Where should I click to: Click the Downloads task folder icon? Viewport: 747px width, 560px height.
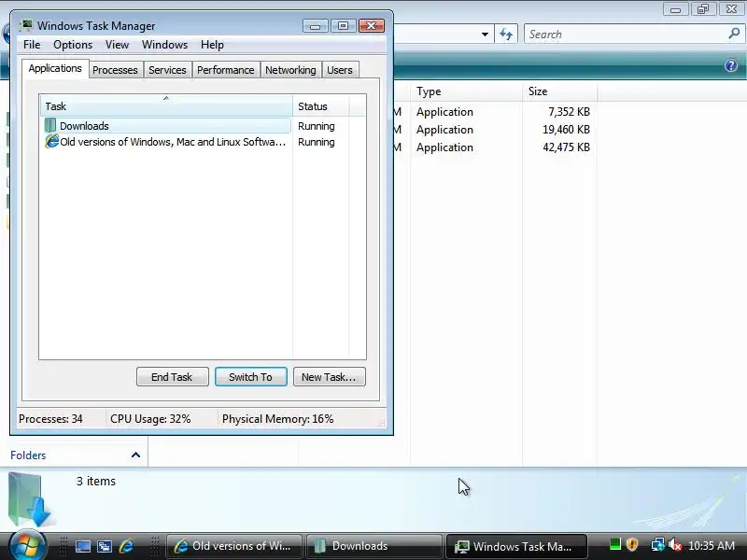(x=50, y=126)
